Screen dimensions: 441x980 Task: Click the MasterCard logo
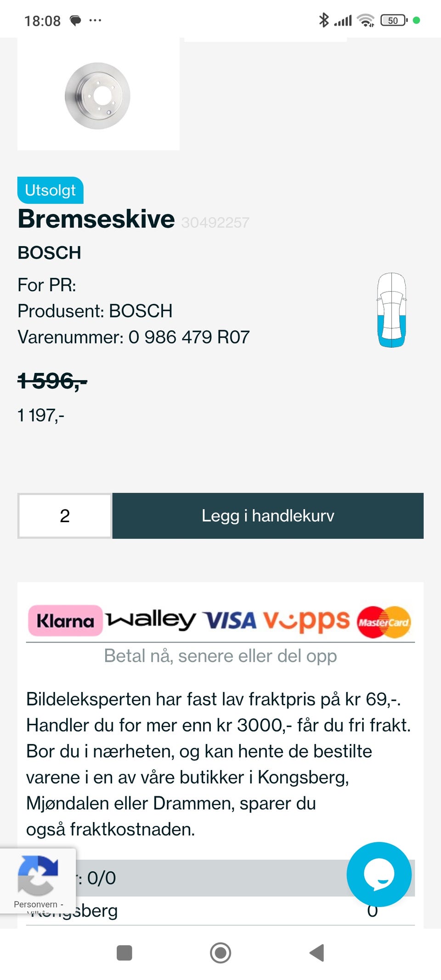[x=384, y=622]
